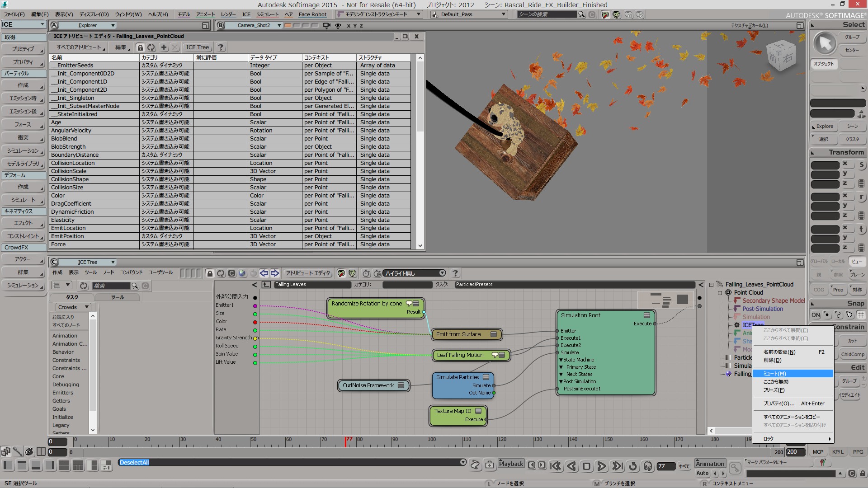The height and width of the screenshot is (488, 868).
Task: Lock the ICE Tree view
Action: (x=210, y=273)
